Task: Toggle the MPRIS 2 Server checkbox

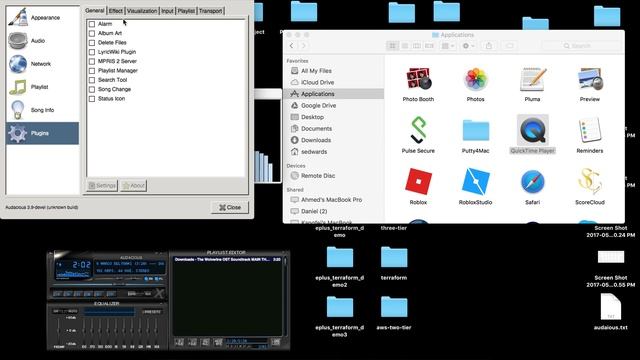Action: tap(92, 62)
